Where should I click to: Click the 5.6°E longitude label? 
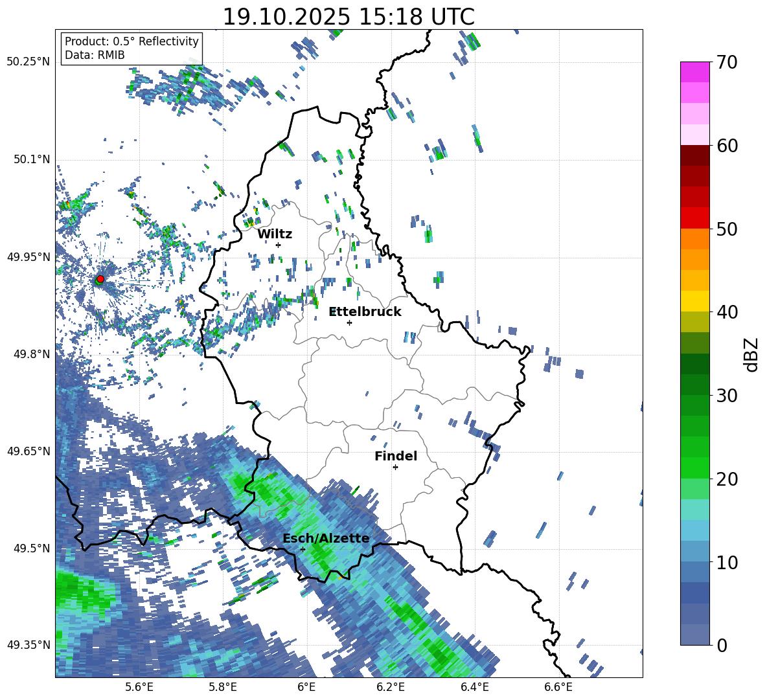point(139,688)
